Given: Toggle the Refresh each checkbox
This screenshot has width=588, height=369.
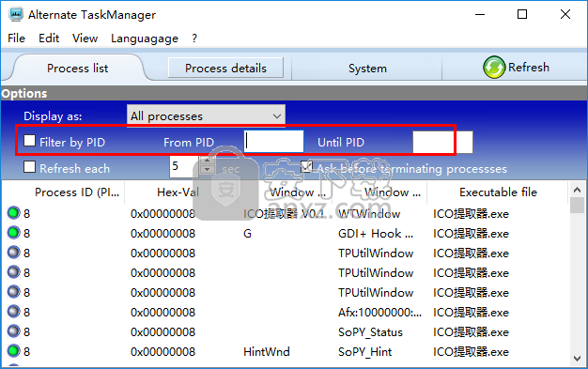Looking at the screenshot, I should 29,167.
